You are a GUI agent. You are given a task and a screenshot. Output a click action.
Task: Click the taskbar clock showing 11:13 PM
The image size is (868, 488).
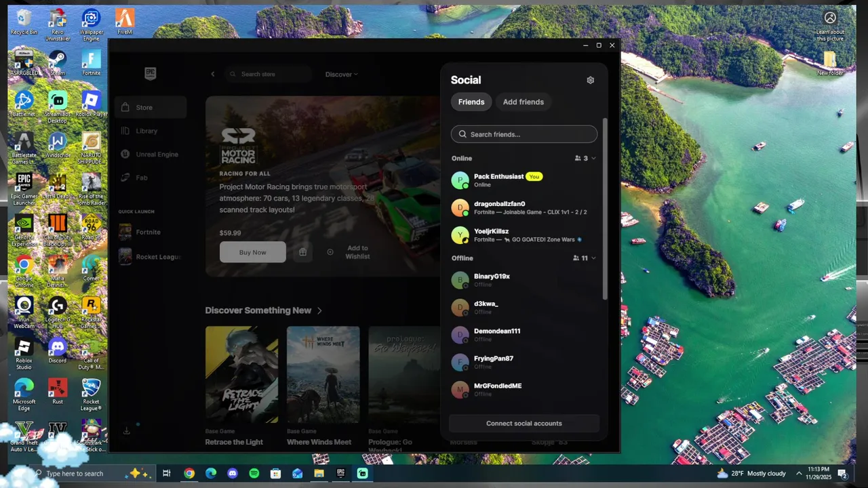pyautogui.click(x=819, y=474)
